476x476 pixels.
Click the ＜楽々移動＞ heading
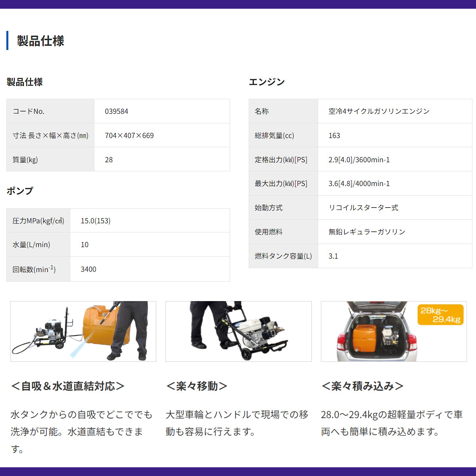[197, 386]
